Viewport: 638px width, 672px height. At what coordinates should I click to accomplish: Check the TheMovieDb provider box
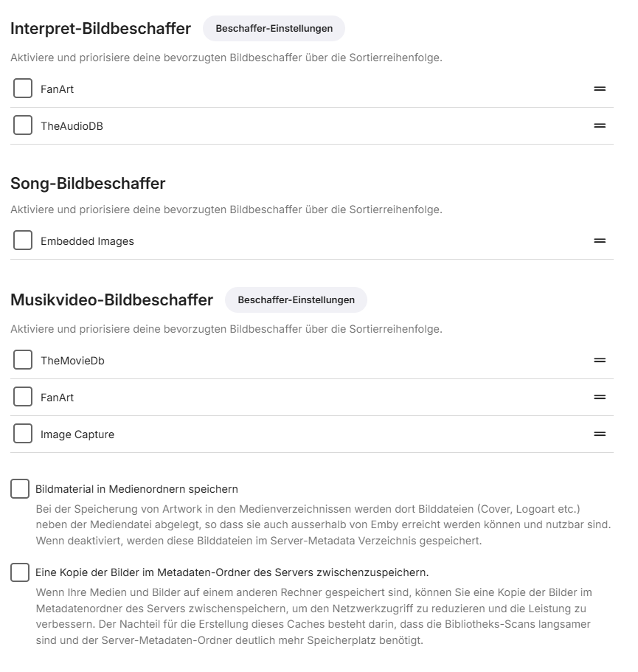(23, 361)
